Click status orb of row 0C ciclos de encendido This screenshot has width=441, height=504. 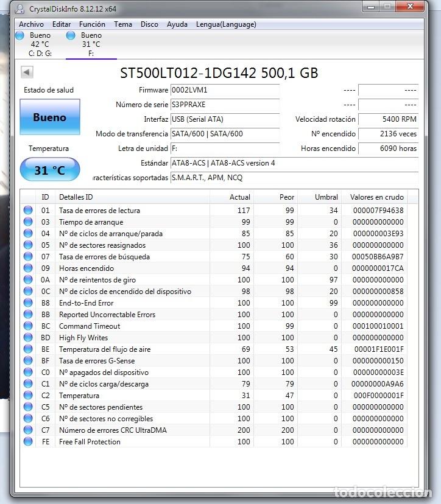click(28, 291)
